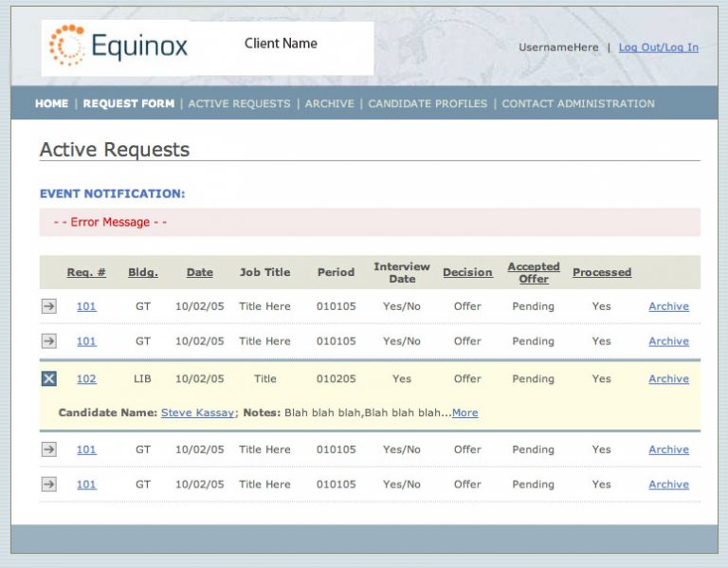
Task: Open request number 102 link
Action: coord(86,379)
